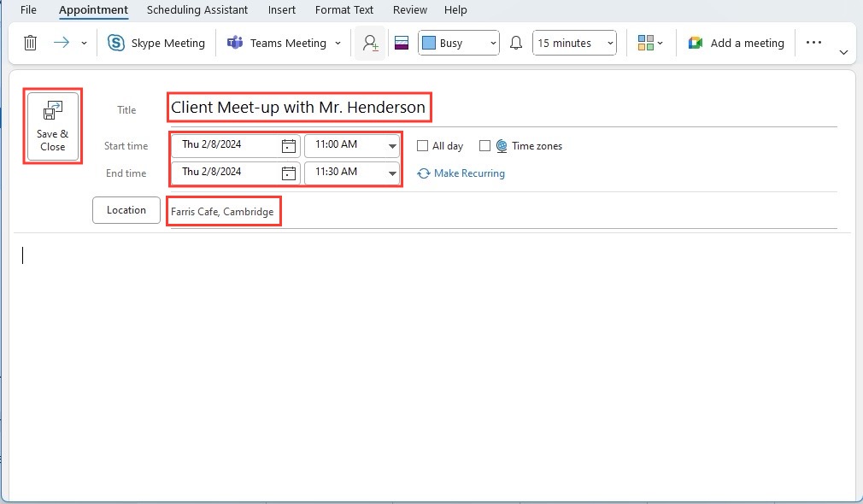
Task: Open the end date calendar picker
Action: pos(289,173)
